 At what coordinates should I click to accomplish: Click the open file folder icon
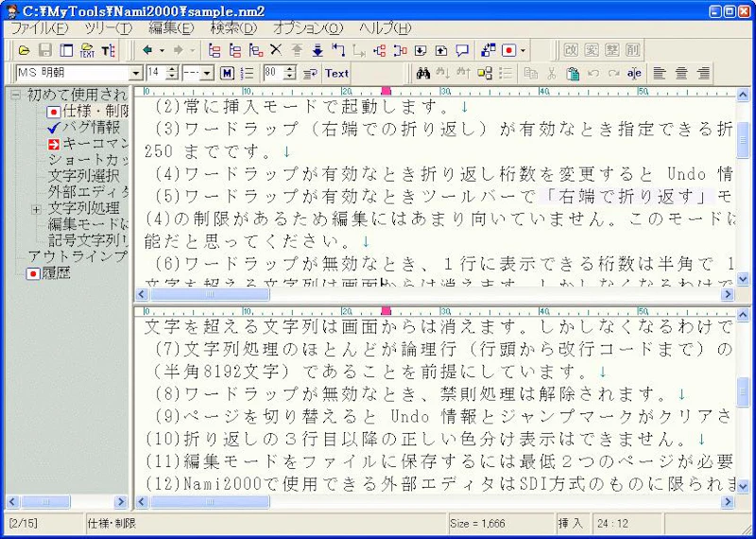click(x=25, y=50)
